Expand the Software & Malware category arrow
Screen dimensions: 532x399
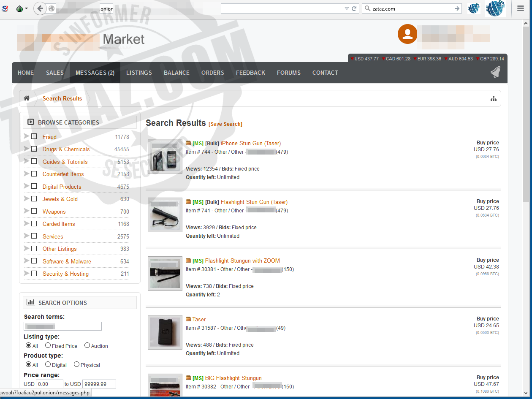coord(27,261)
